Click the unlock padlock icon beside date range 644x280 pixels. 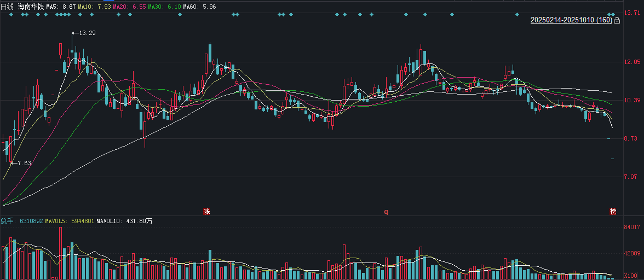click(x=617, y=21)
